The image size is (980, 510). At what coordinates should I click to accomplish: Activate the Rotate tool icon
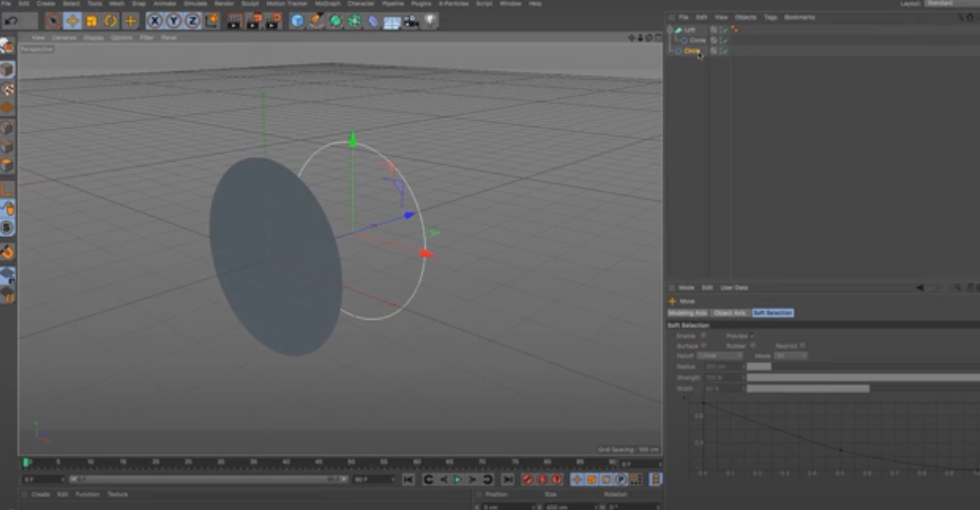click(110, 22)
